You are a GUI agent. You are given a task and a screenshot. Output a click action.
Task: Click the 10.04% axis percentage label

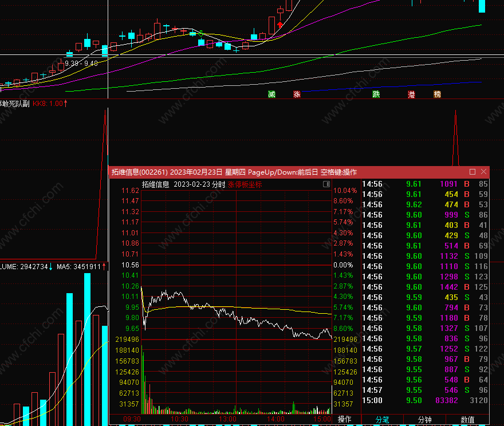click(345, 191)
